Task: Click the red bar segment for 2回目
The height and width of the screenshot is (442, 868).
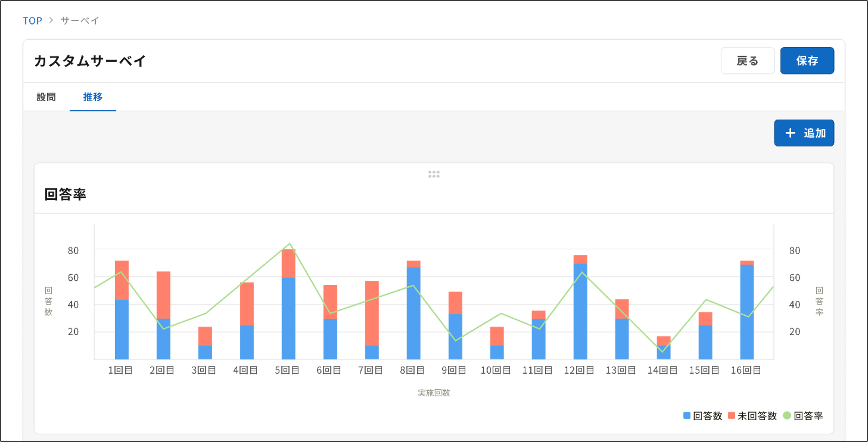Action: click(x=163, y=295)
